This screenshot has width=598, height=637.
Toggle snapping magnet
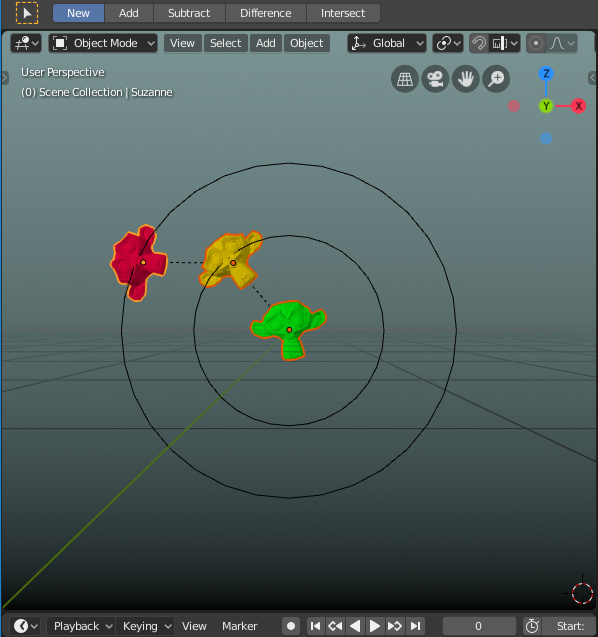coord(479,43)
